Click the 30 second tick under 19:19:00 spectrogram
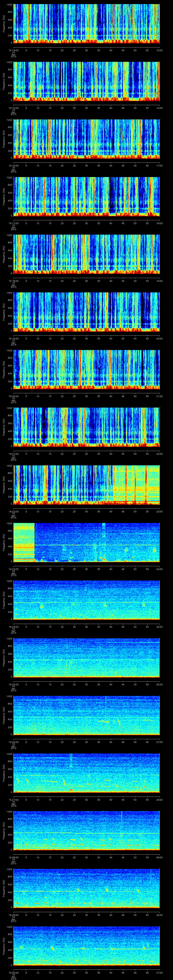 pos(86,338)
